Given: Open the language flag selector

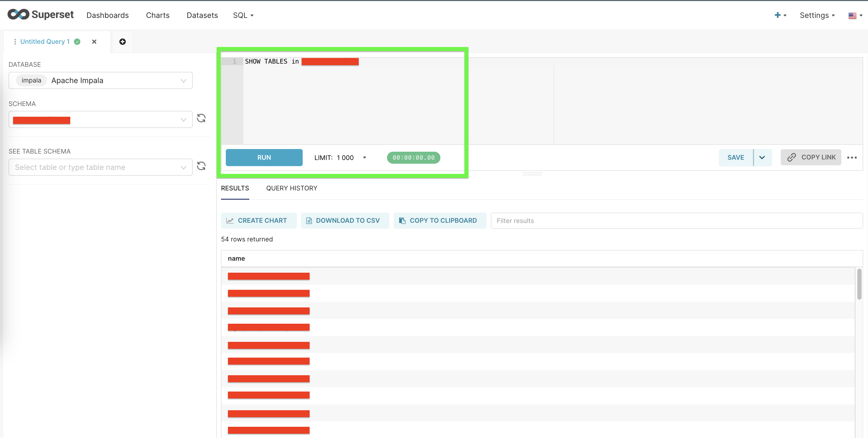Looking at the screenshot, I should coord(855,15).
